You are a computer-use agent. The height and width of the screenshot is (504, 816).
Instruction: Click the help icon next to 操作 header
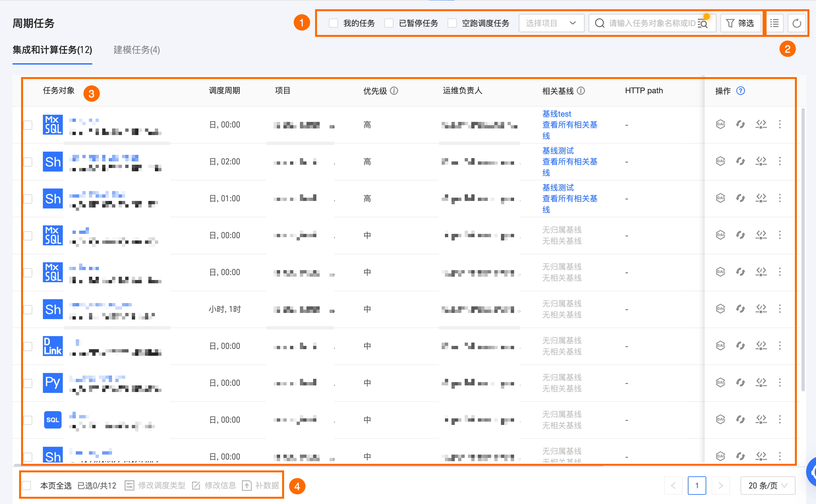[740, 91]
